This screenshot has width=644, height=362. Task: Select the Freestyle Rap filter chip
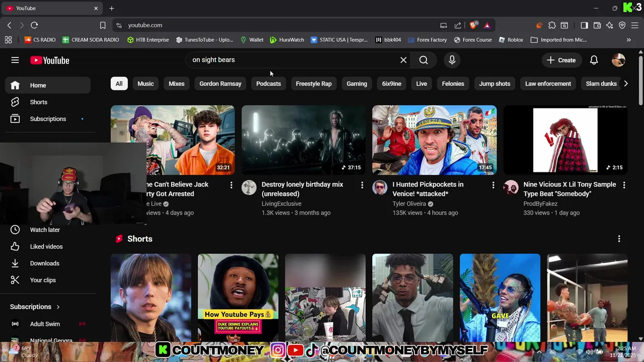point(313,83)
